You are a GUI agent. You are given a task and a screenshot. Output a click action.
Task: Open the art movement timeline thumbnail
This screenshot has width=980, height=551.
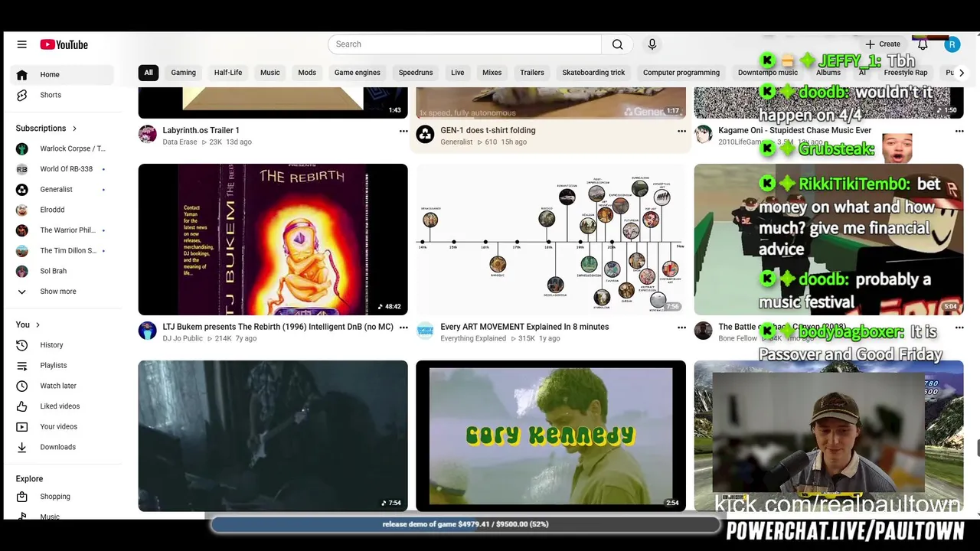(x=551, y=240)
